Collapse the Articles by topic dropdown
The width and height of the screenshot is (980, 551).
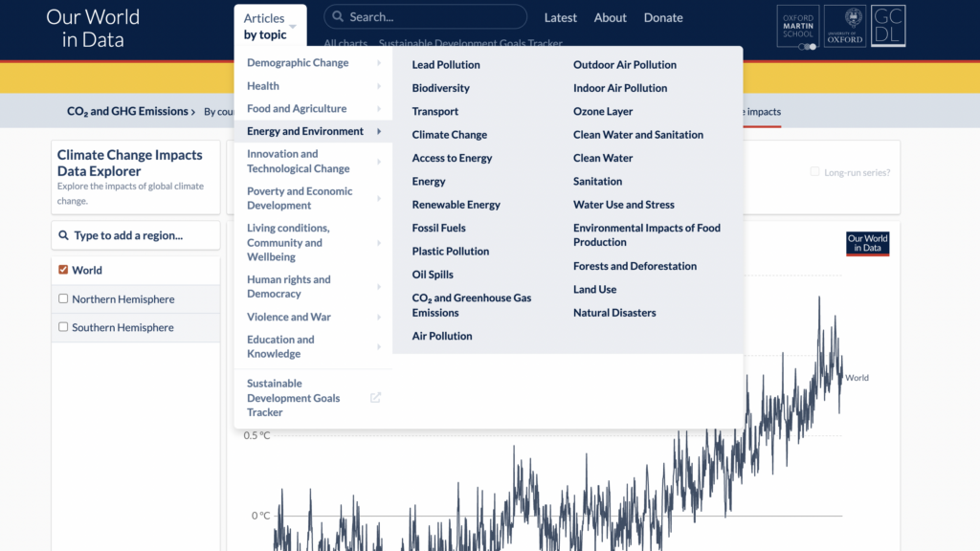coord(270,26)
